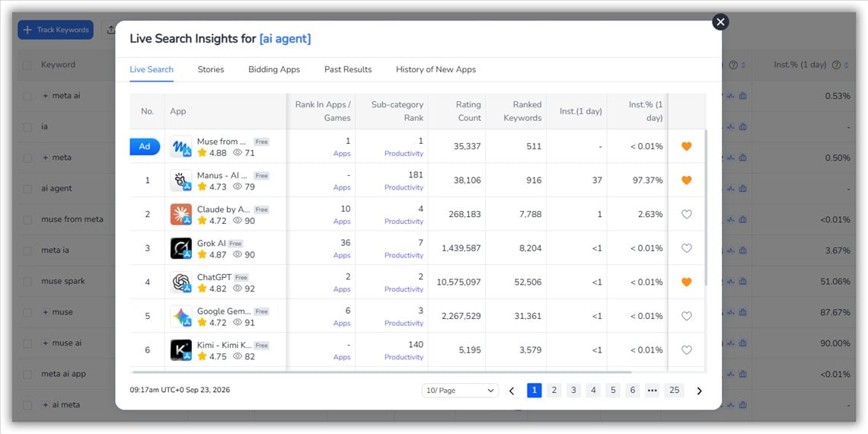Click the Apps link in ChatGPT row
Screen dimensions: 868x434
pyautogui.click(x=342, y=289)
